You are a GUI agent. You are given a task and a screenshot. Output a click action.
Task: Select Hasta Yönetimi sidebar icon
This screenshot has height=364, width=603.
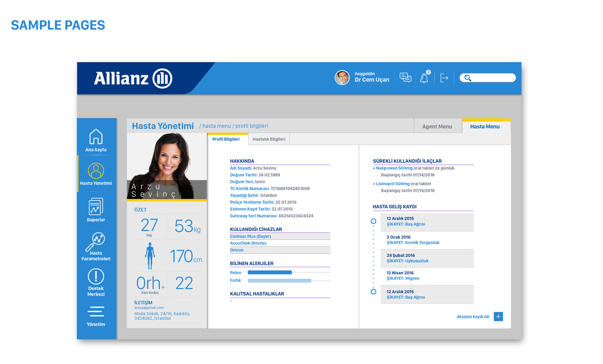point(96,171)
